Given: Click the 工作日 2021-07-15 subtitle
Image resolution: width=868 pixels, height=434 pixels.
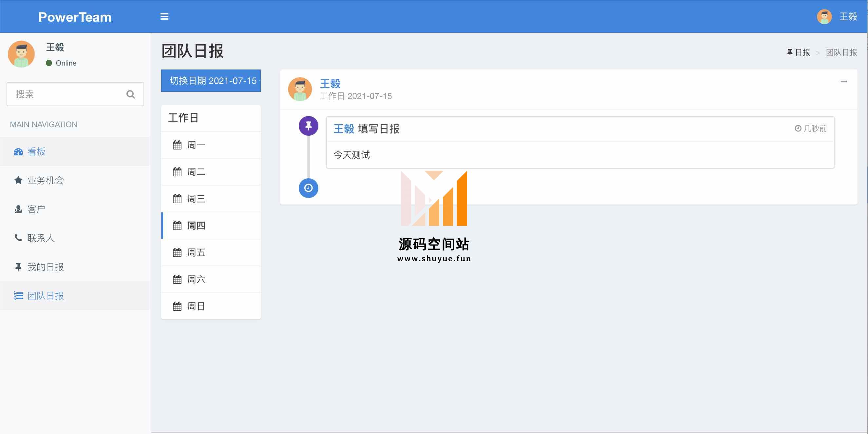Looking at the screenshot, I should coord(356,96).
